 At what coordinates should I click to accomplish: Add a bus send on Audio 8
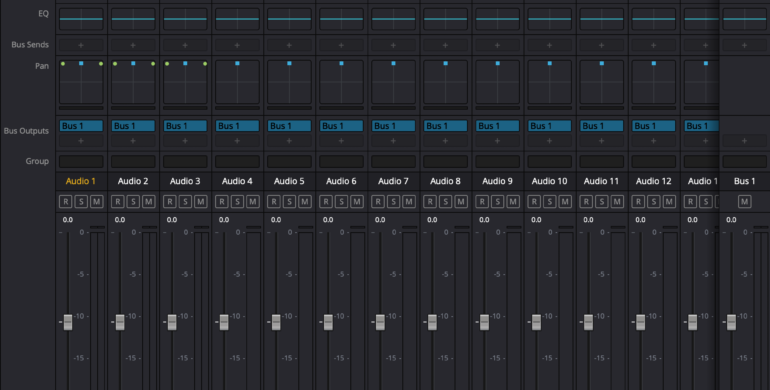(x=445, y=45)
